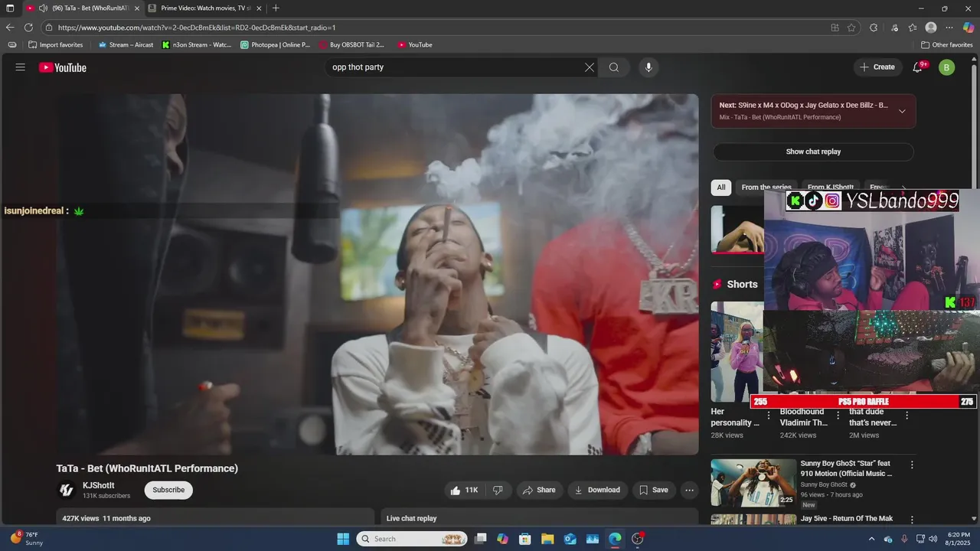
Task: Open Edge Copilot sidebar icon
Action: click(x=969, y=28)
